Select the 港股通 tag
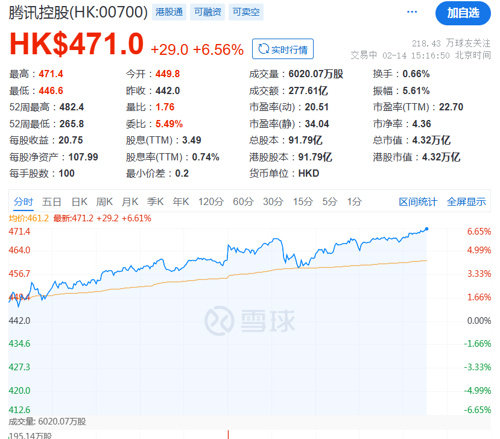 pyautogui.click(x=169, y=12)
